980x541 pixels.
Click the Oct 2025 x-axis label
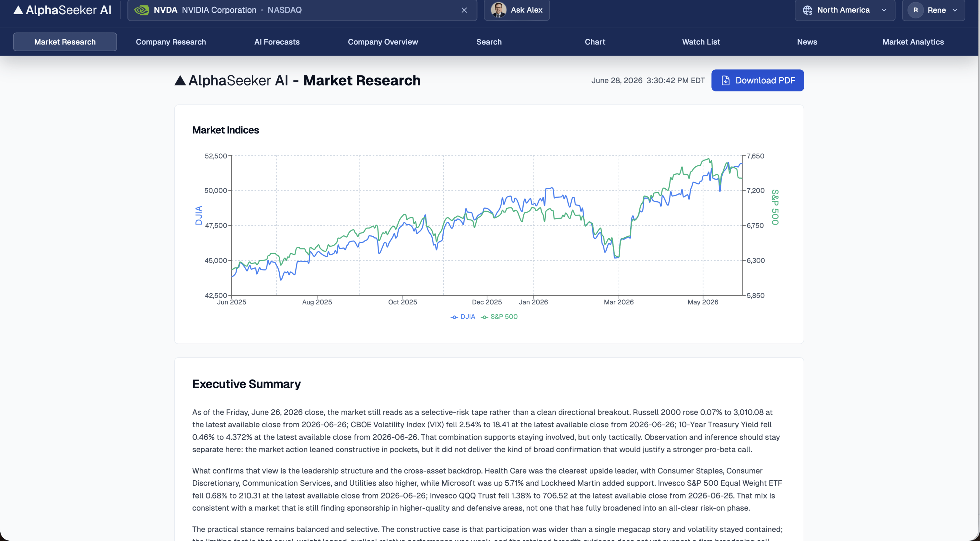tap(402, 302)
